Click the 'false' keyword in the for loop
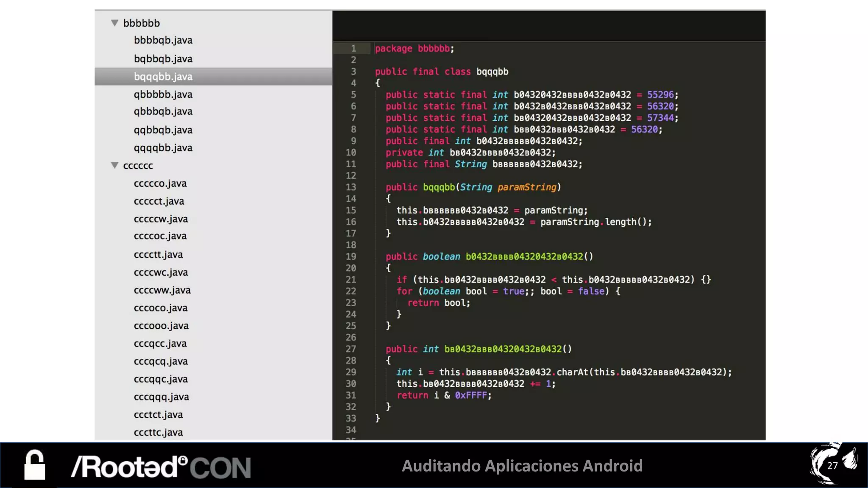The image size is (868, 488). pyautogui.click(x=591, y=291)
